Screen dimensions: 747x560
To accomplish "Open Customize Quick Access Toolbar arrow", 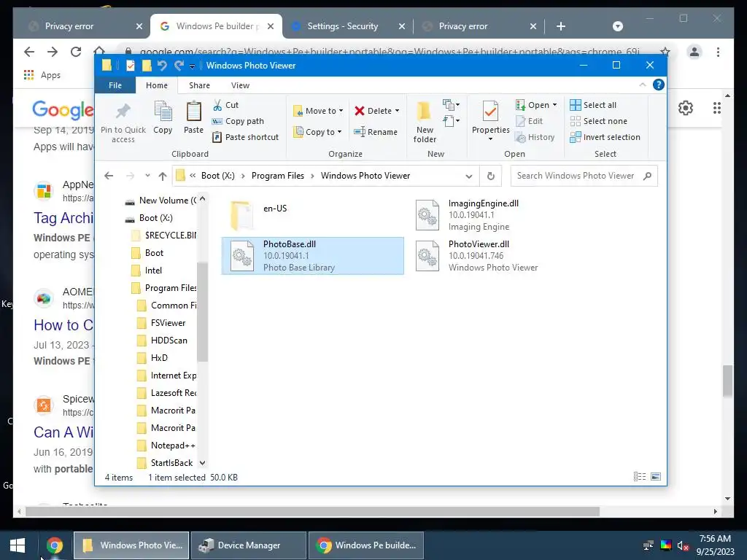I will click(x=192, y=66).
